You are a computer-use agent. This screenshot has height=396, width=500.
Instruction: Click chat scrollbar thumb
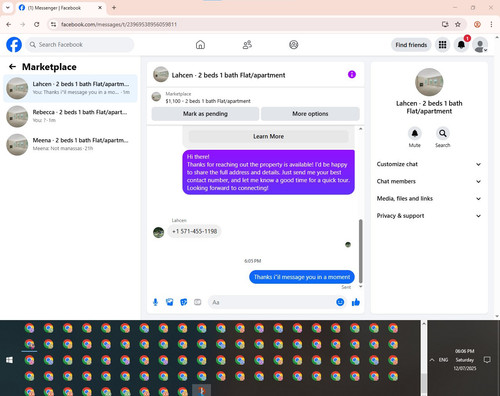pyautogui.click(x=360, y=251)
